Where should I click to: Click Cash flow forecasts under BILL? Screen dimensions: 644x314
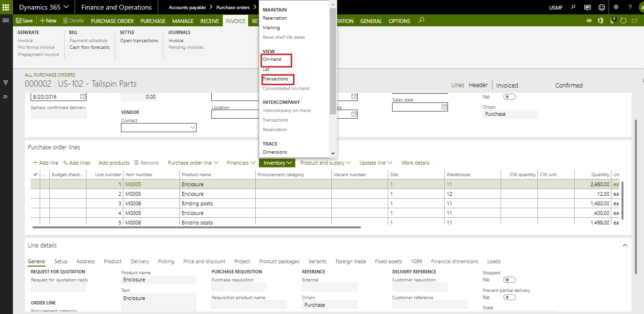[x=89, y=47]
